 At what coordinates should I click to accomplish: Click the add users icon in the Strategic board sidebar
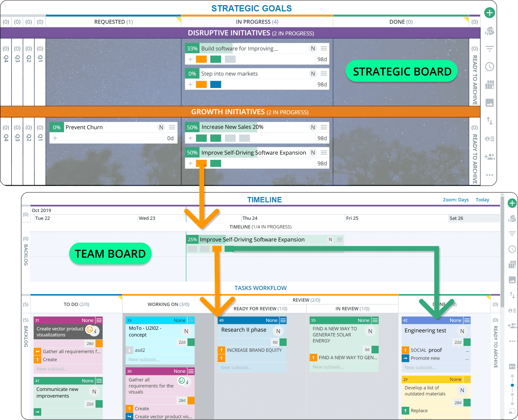click(489, 157)
